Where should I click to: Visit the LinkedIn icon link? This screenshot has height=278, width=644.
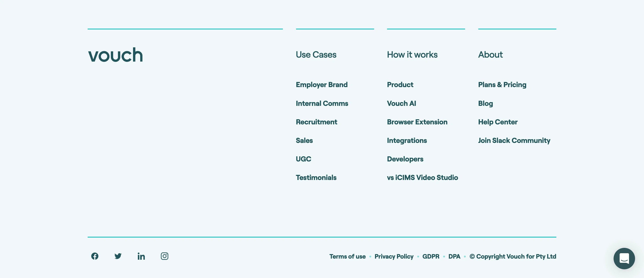(x=141, y=256)
